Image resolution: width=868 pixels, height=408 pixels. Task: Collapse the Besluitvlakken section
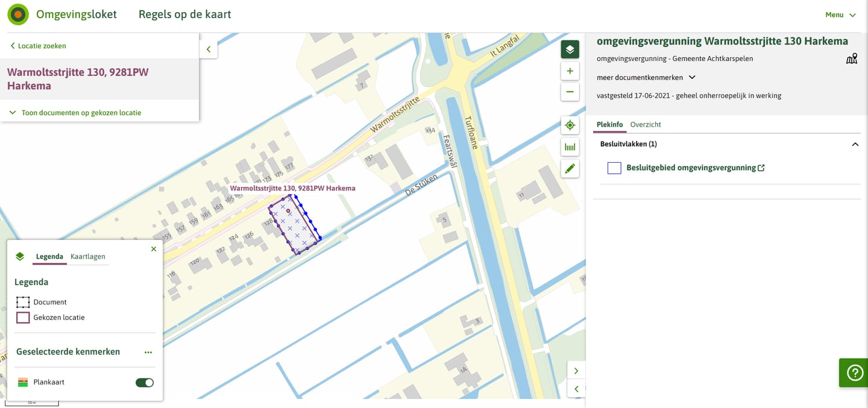coord(855,145)
